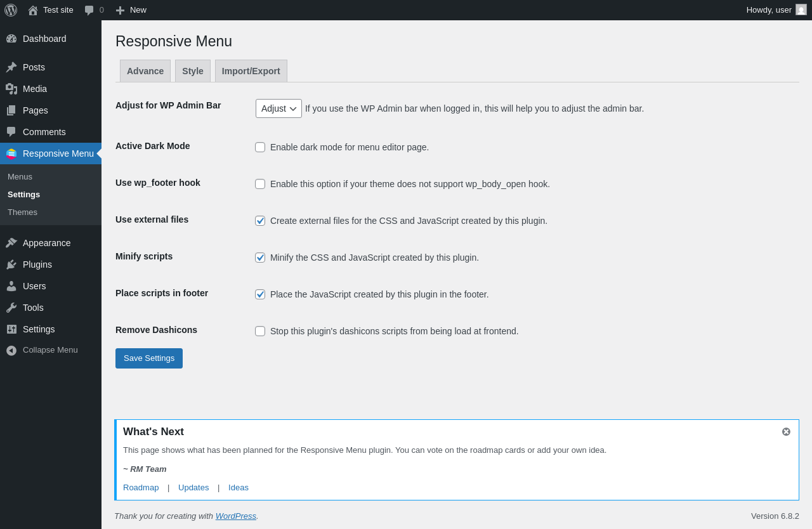Viewport: 812px width, 529px height.
Task: Enable Active Dark Mode checkbox
Action: coord(260,147)
